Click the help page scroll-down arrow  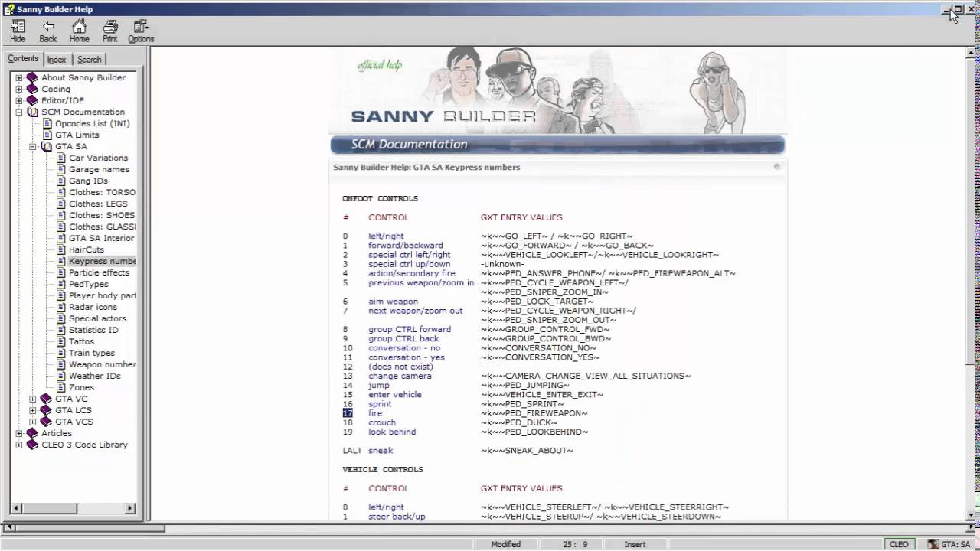971,515
